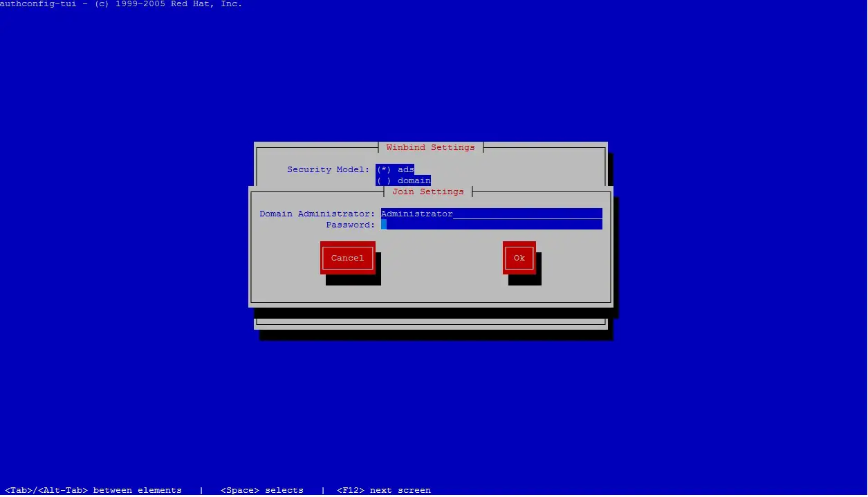
Task: Click the Space selects hint text
Action: [x=261, y=490]
